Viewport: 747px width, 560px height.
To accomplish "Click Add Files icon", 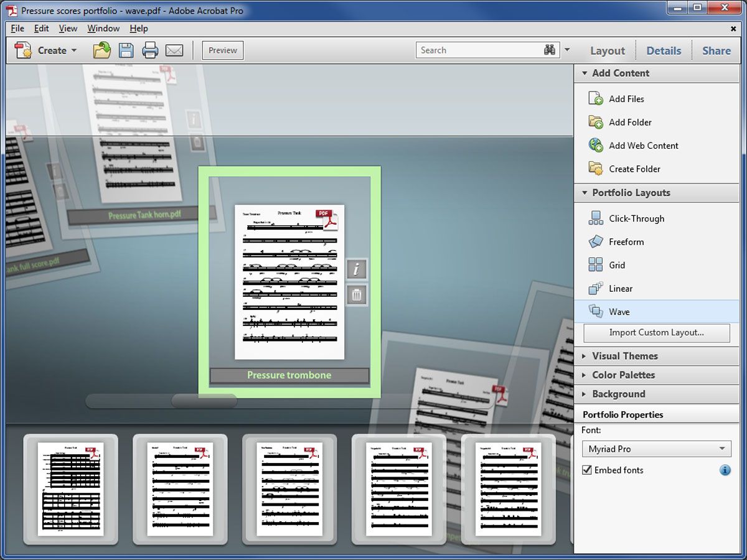I will pyautogui.click(x=596, y=98).
